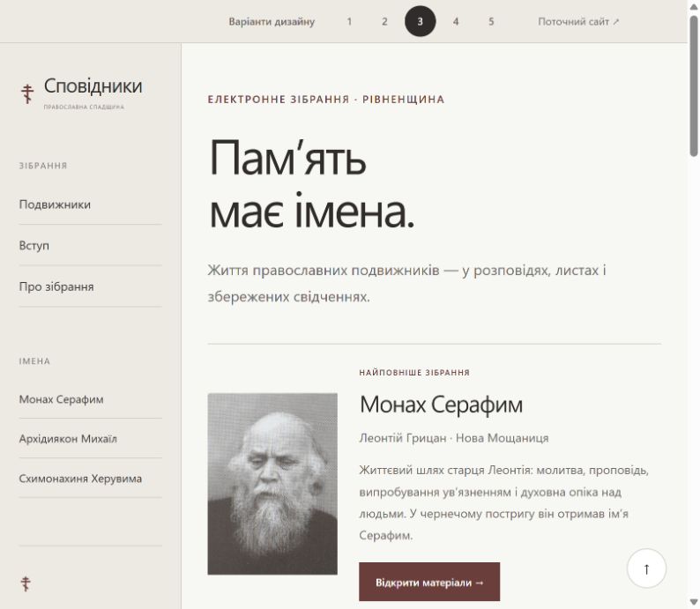
Task: Click the ПРАВОСЛАВНА СПАДЩИНА tagline
Action: coord(84,107)
